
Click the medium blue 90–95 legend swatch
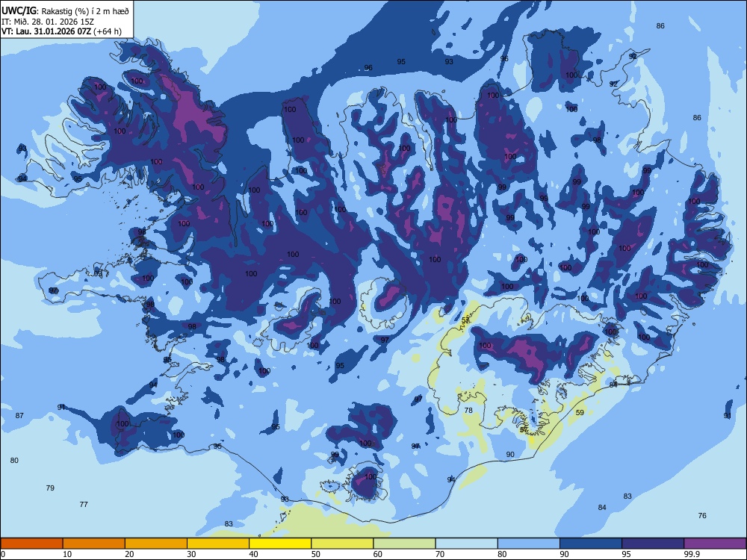click(591, 544)
